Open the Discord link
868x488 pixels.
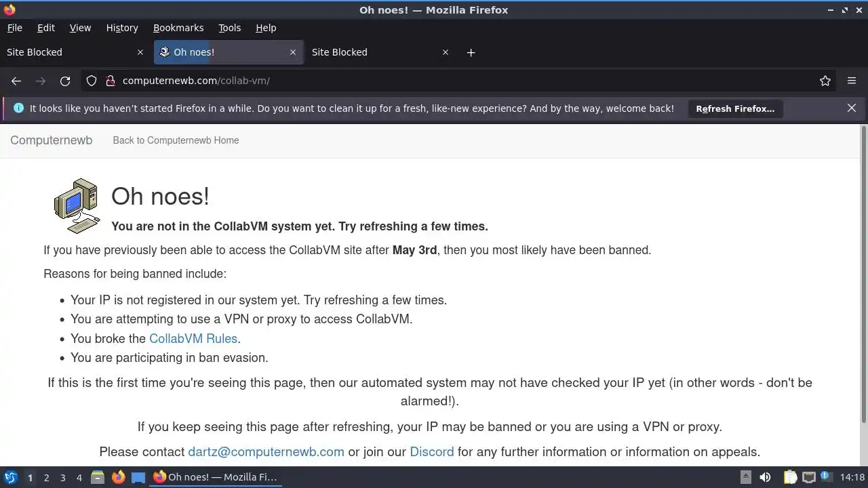(x=432, y=452)
